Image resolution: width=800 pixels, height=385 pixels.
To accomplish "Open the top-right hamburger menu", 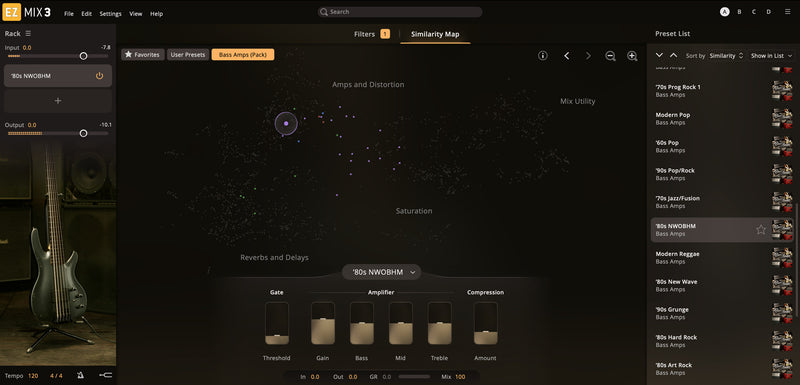I will click(788, 11).
